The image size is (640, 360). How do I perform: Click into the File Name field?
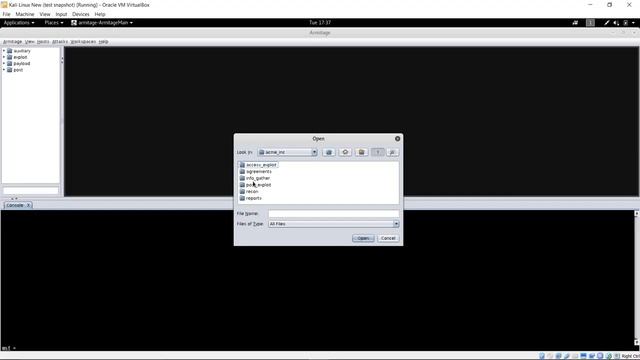tap(333, 213)
